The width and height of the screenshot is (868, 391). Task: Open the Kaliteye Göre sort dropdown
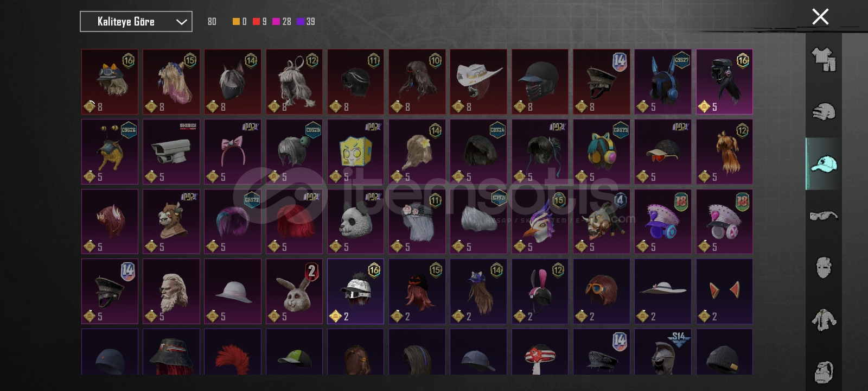[x=136, y=22]
